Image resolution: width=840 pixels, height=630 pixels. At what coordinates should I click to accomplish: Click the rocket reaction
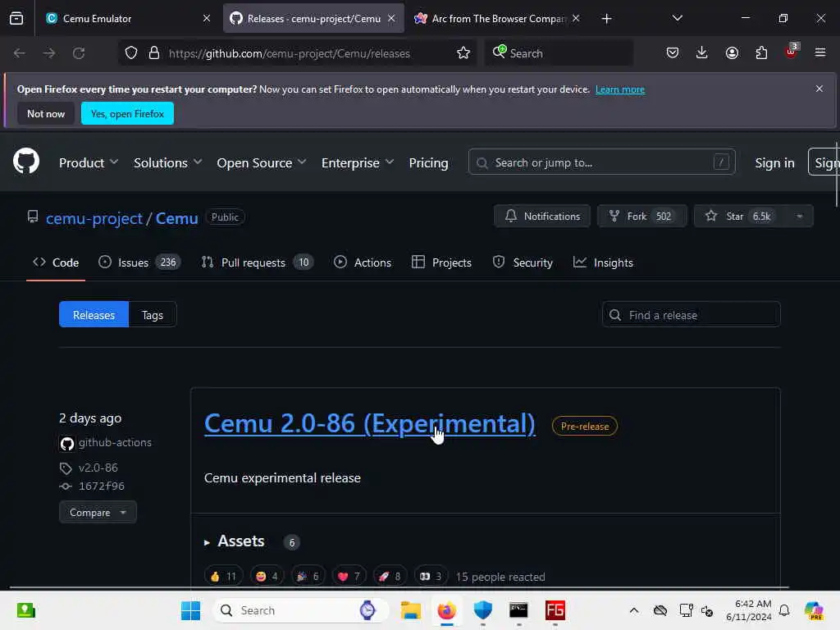point(390,577)
